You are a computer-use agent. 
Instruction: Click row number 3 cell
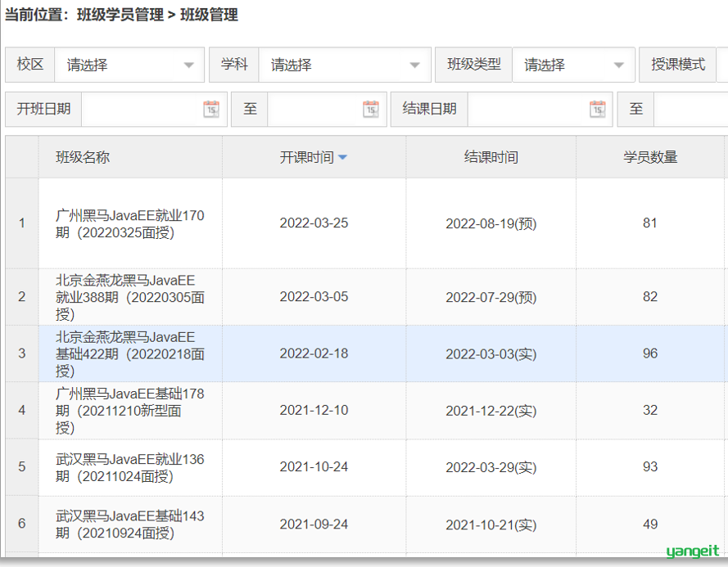[22, 353]
